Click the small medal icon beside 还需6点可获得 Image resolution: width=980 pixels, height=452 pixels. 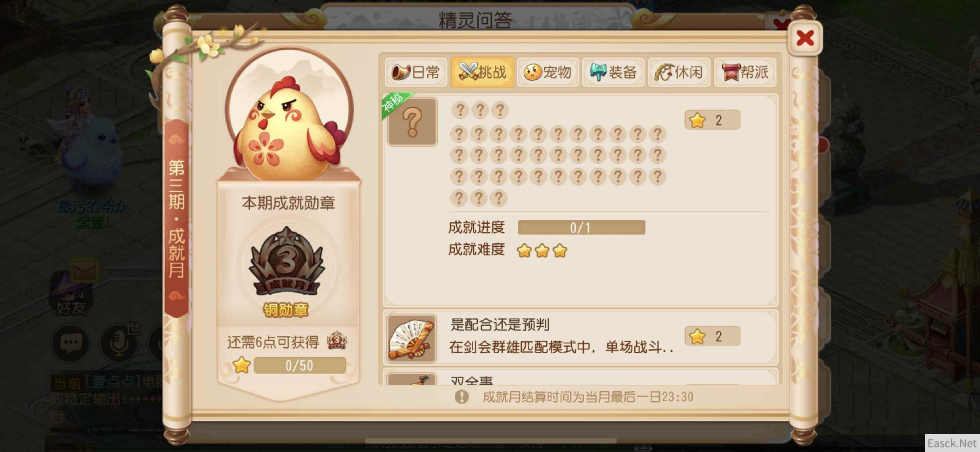[337, 341]
